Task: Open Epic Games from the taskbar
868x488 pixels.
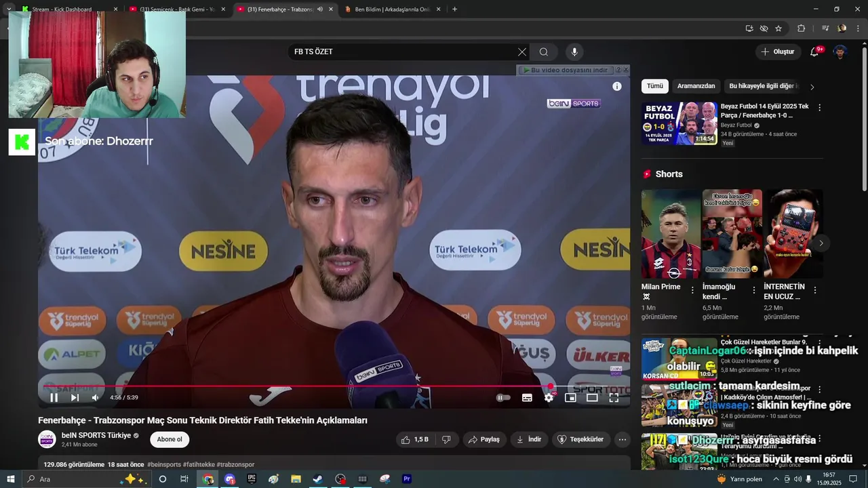Action: tap(252, 479)
